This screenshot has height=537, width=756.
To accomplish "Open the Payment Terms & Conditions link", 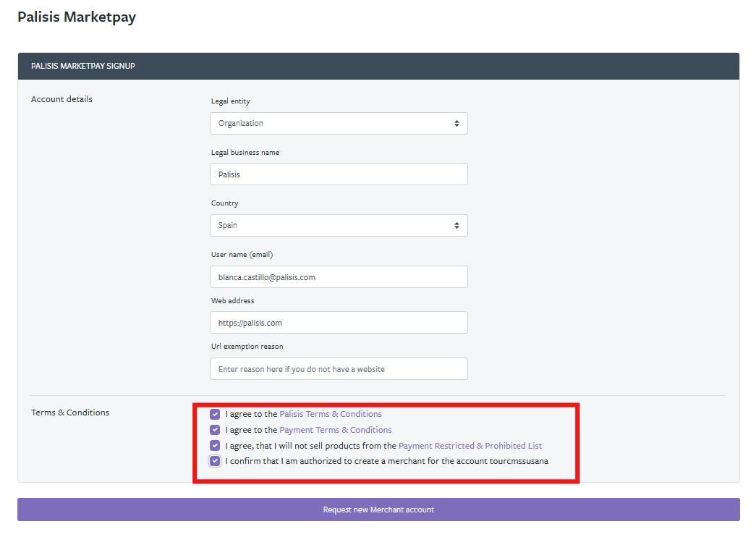I will pyautogui.click(x=336, y=430).
